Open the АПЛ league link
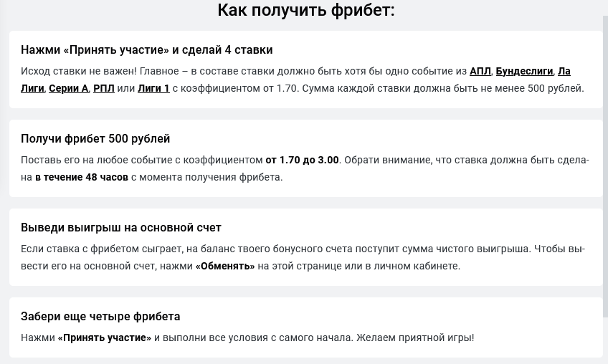The width and height of the screenshot is (608, 364). click(480, 71)
